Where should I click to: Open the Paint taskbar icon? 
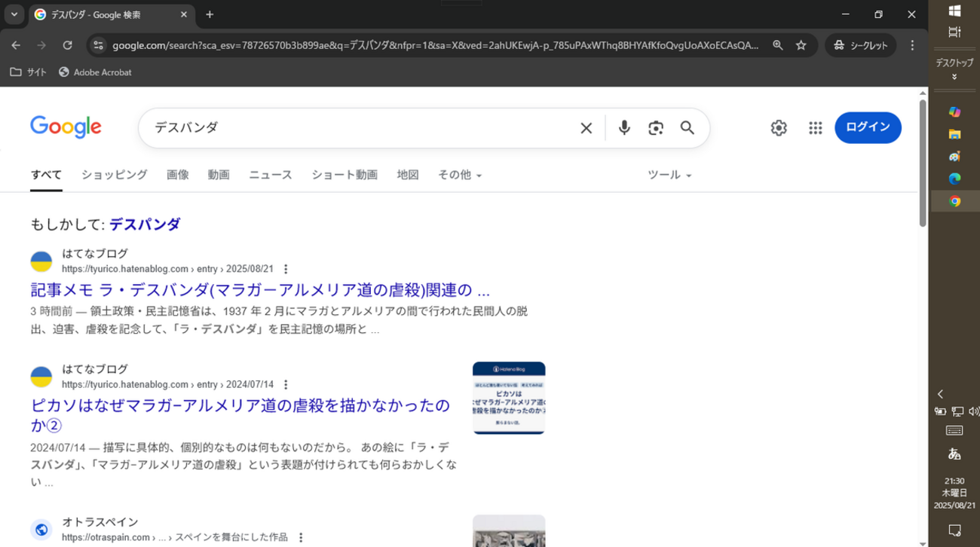tap(954, 157)
